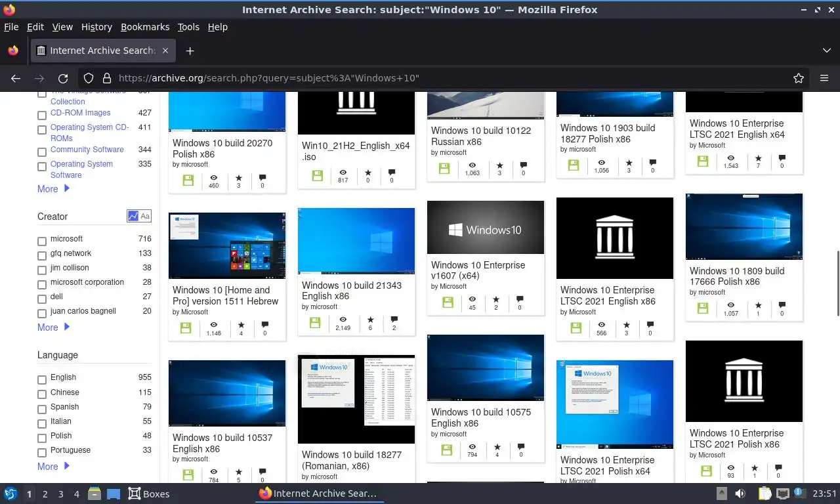Expand More languages list

[53, 467]
